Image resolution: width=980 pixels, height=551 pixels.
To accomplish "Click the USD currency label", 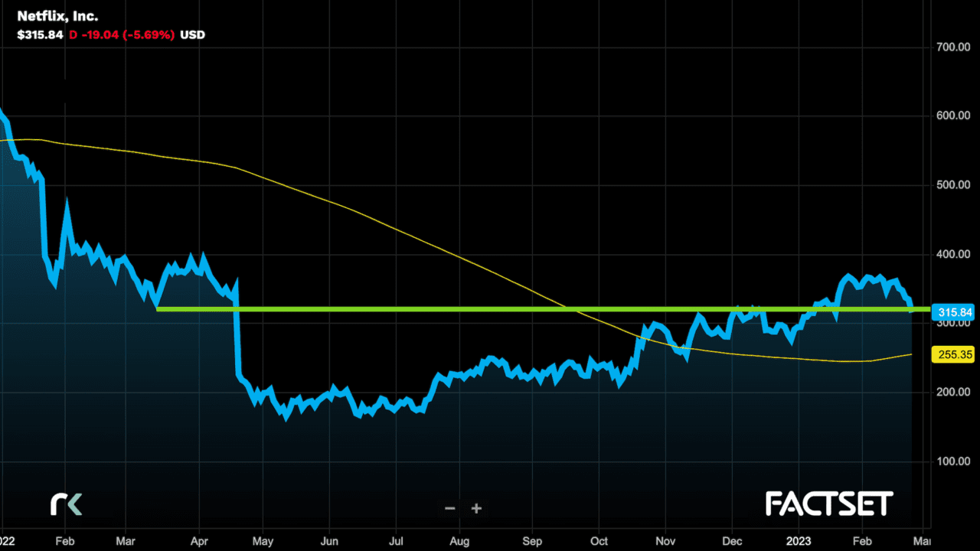I will 192,34.
